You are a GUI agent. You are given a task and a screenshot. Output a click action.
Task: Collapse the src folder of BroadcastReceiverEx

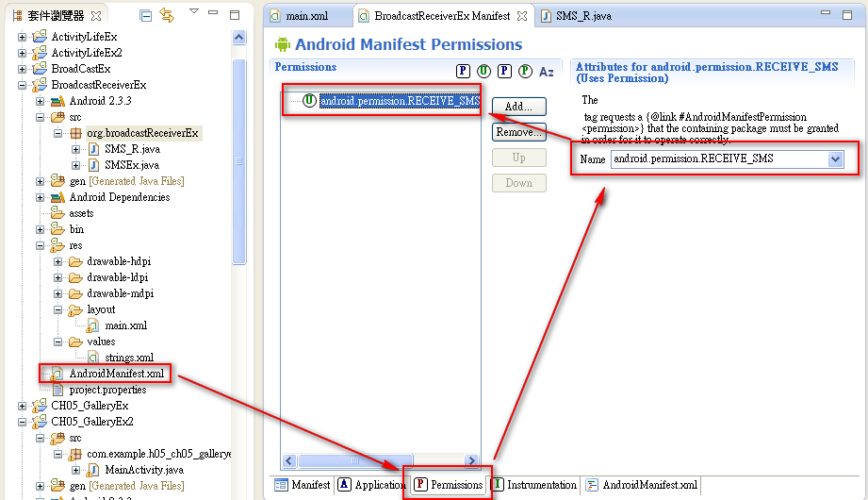click(x=40, y=118)
